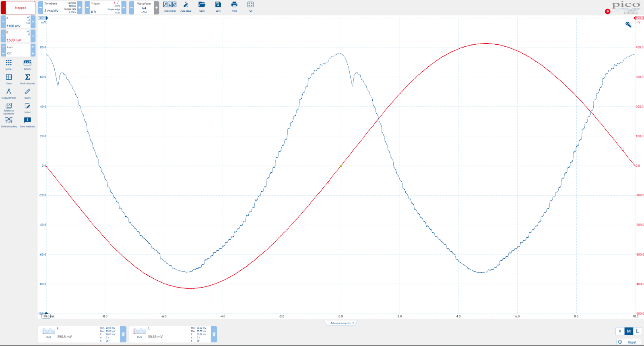Open the Instruments menu icon

[x=169, y=6]
